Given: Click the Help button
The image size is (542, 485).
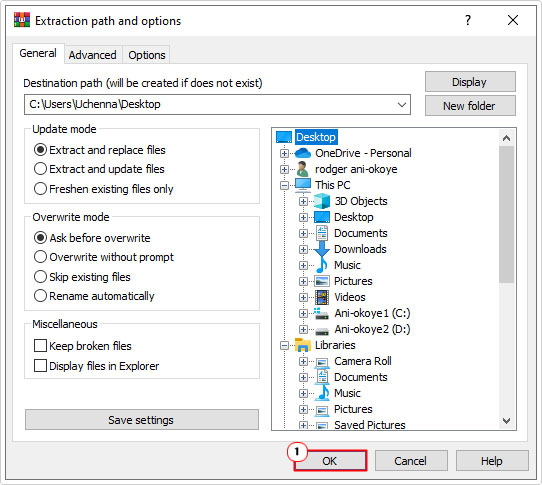Looking at the screenshot, I should [492, 460].
